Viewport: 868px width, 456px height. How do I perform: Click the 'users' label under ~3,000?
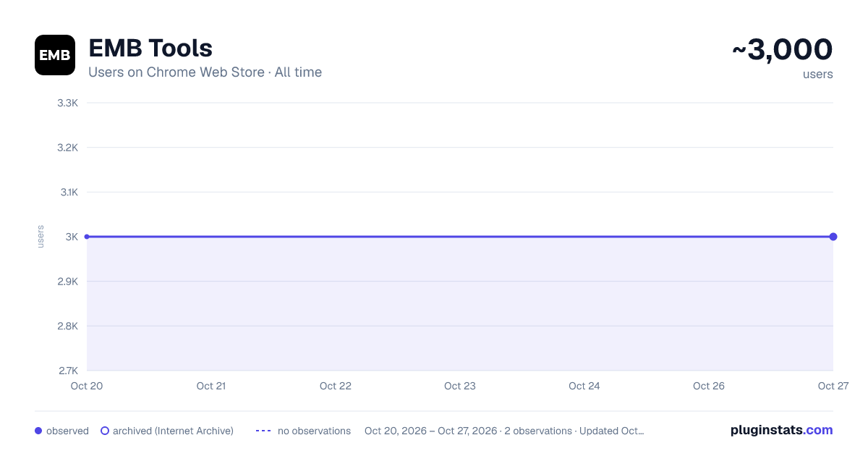click(x=818, y=74)
